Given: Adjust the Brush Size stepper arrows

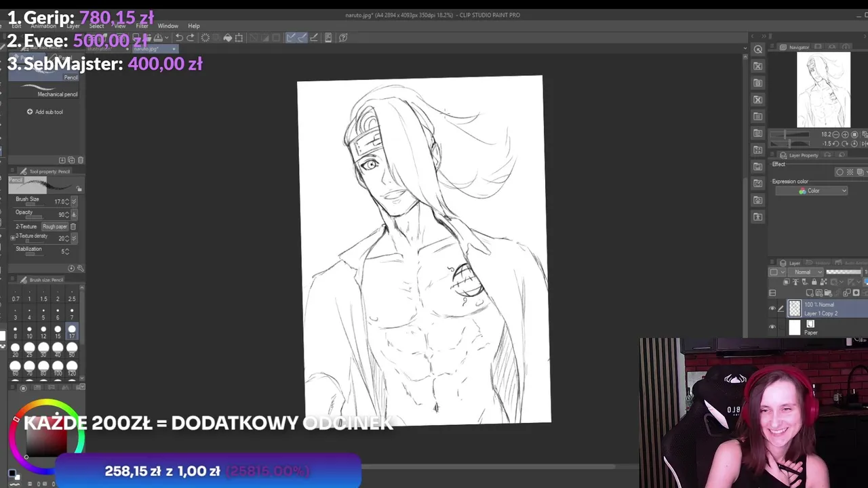Looking at the screenshot, I should click(x=67, y=201).
